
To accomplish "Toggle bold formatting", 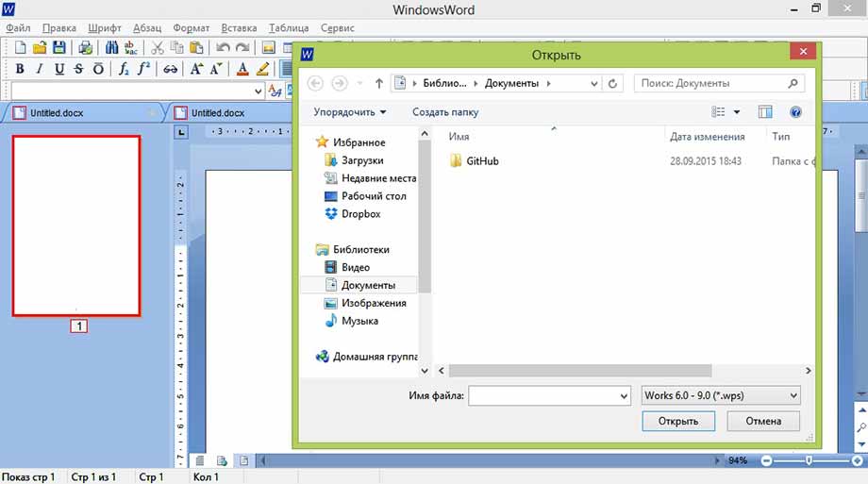I will pyautogui.click(x=20, y=69).
